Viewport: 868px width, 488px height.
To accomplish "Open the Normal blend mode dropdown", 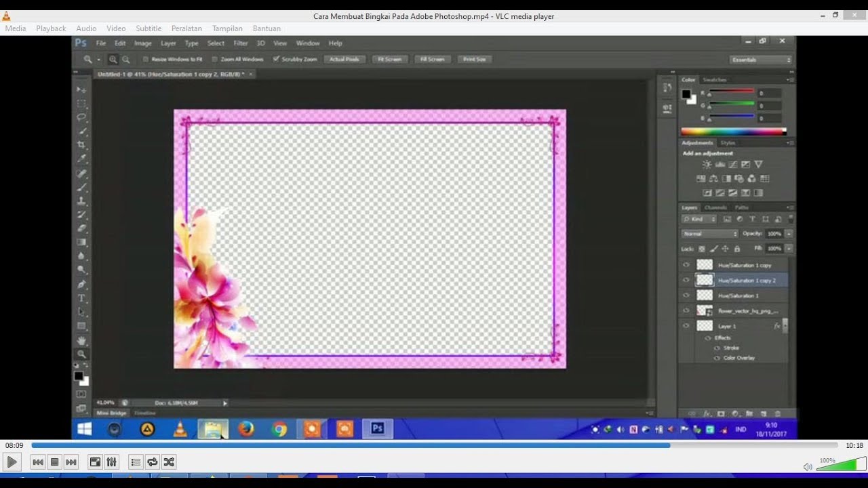I will click(709, 234).
